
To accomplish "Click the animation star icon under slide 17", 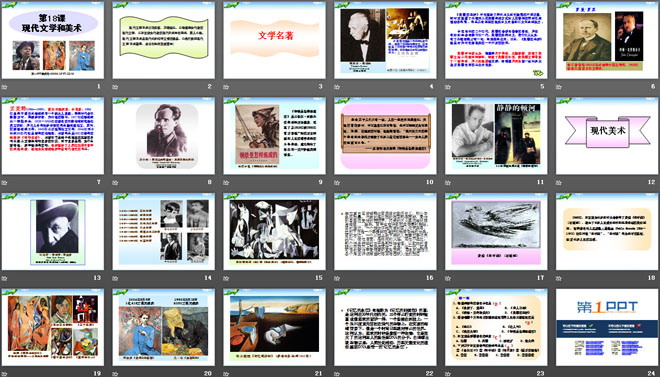I will tap(447, 278).
